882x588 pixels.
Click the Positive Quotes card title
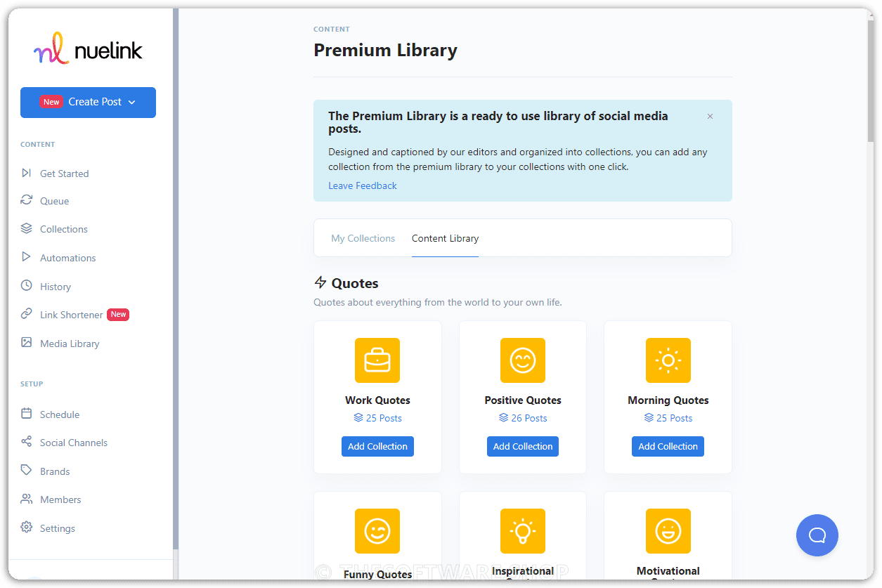(523, 400)
